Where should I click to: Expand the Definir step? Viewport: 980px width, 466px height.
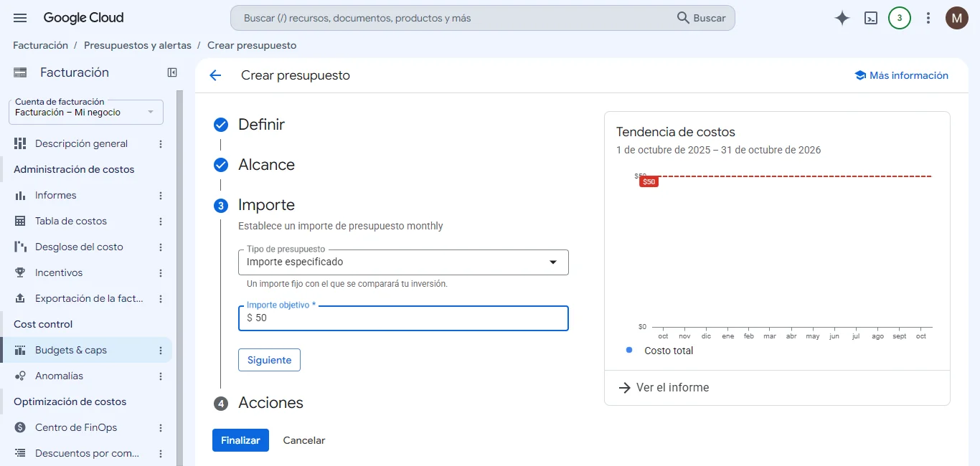coord(261,125)
